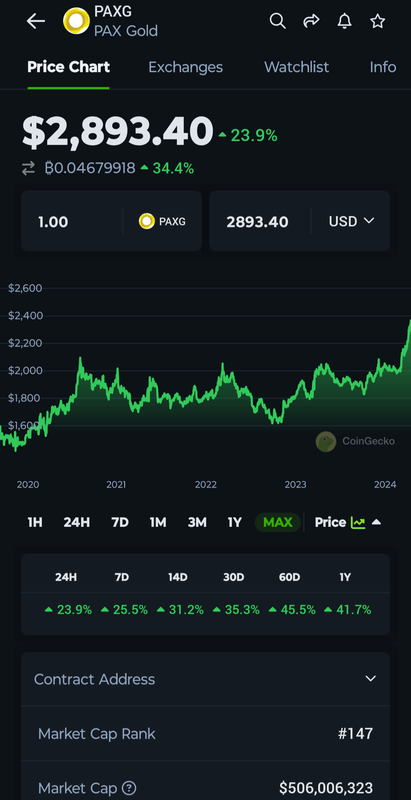
Task: Tap the #147 market cap rank value
Action: (355, 734)
